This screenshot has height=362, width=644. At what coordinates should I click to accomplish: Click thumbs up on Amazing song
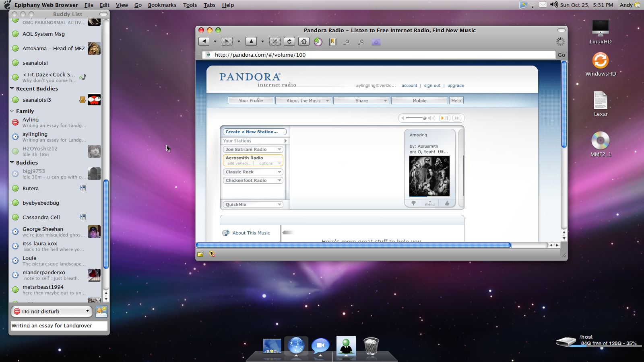[x=447, y=204]
